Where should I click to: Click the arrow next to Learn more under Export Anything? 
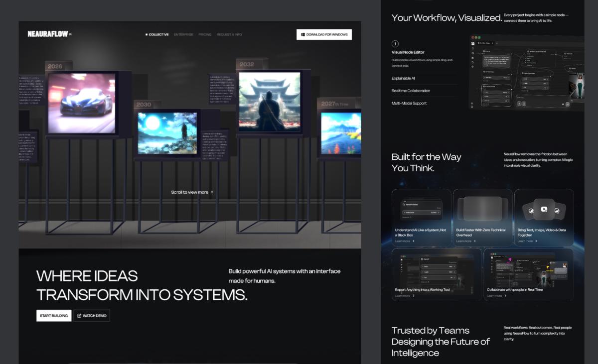pyautogui.click(x=414, y=296)
